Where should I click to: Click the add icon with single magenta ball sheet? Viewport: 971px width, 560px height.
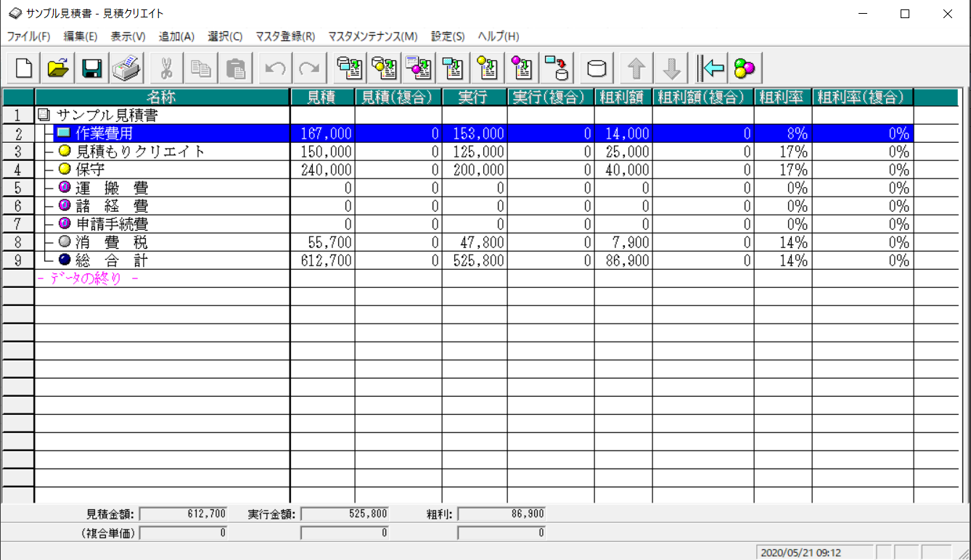tap(523, 69)
